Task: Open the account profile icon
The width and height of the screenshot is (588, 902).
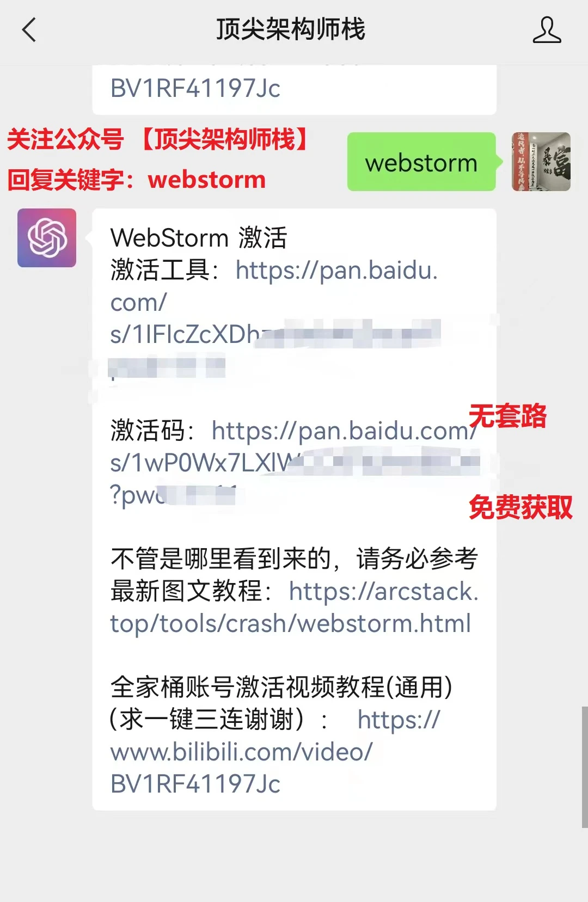Action: [x=547, y=29]
